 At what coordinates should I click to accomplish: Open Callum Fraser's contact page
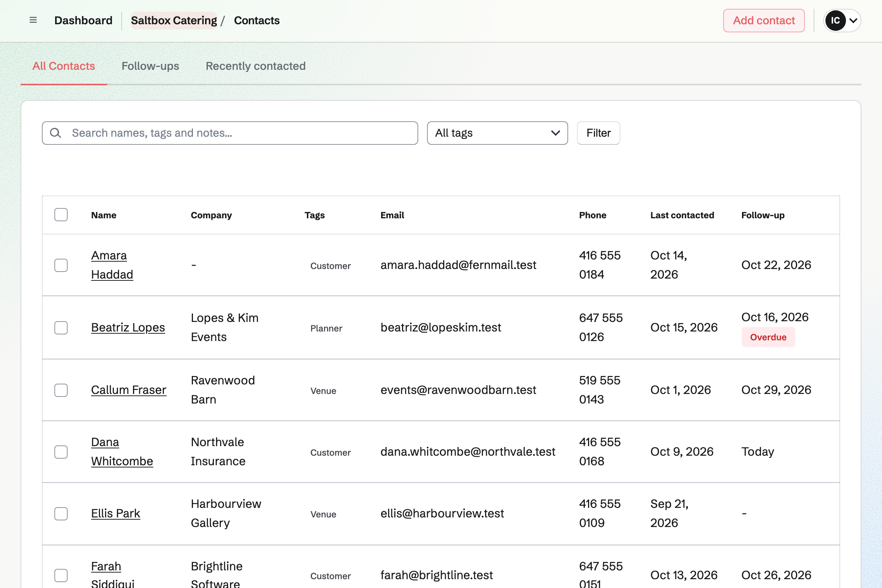point(129,390)
